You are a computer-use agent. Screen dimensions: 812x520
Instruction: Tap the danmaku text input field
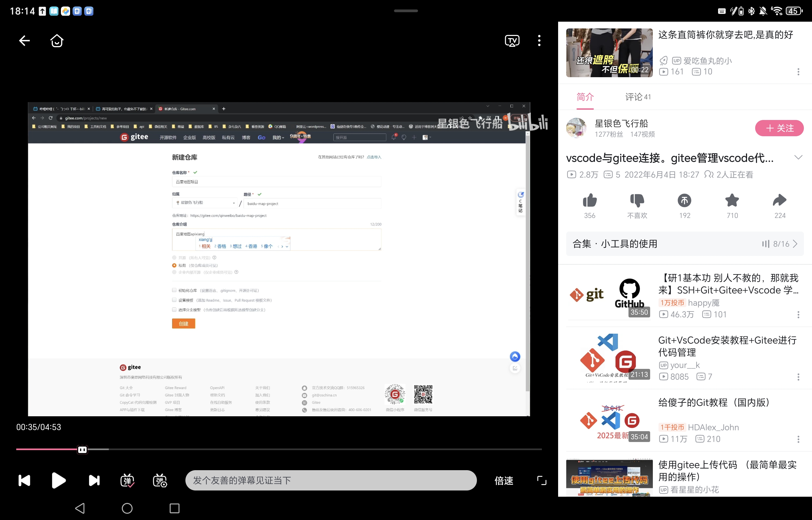pos(330,480)
